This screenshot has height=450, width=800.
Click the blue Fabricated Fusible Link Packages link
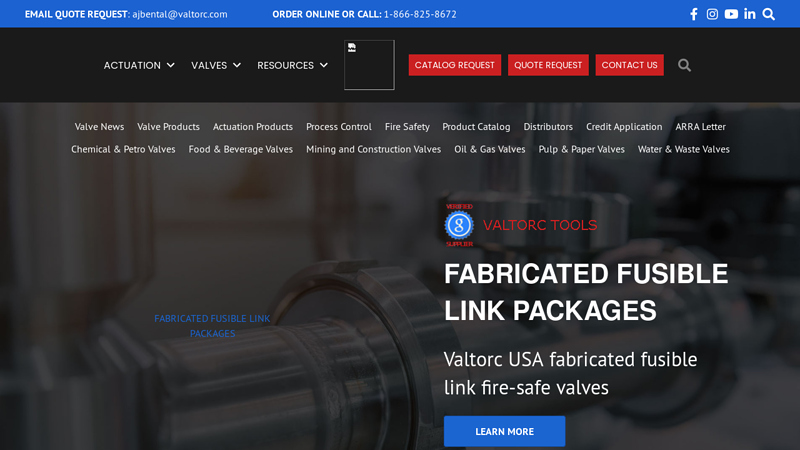(x=212, y=326)
